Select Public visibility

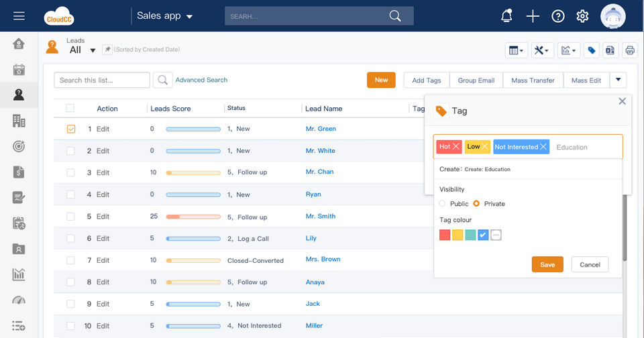point(442,204)
